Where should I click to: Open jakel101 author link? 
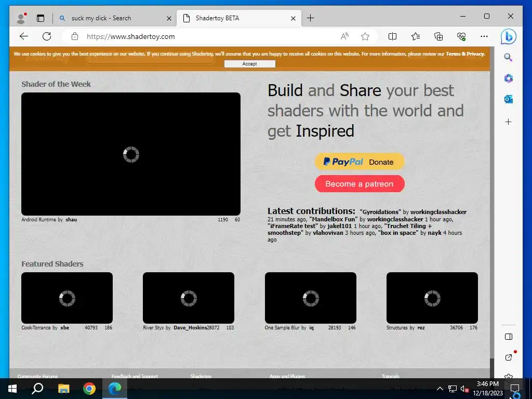(x=340, y=226)
